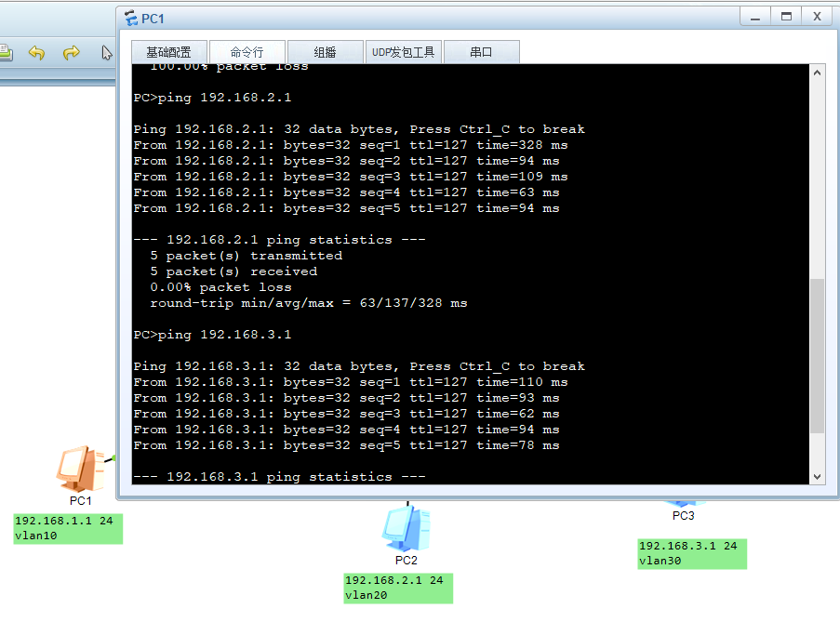The width and height of the screenshot is (840, 622).
Task: Select the UDP发包工具 tab
Action: coord(404,52)
